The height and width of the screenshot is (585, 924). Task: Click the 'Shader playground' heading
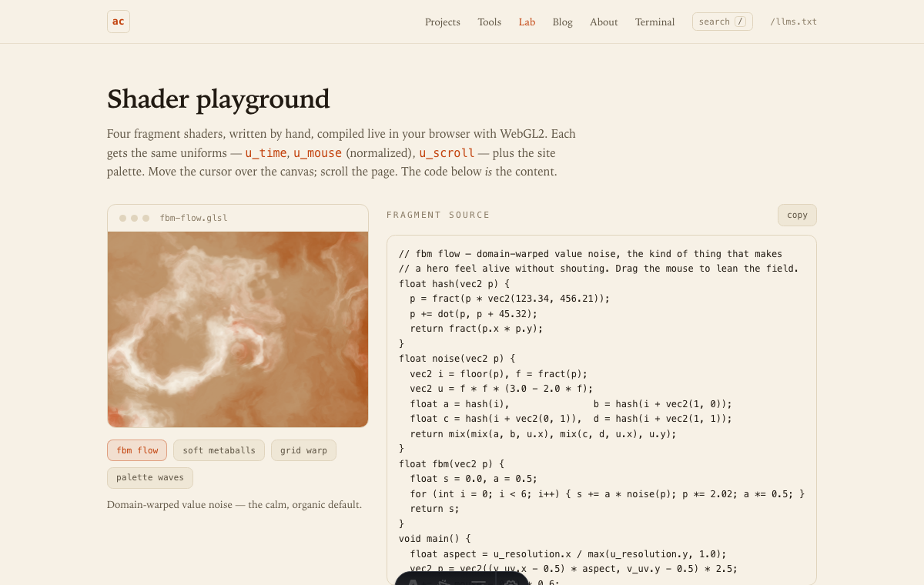[x=219, y=99]
